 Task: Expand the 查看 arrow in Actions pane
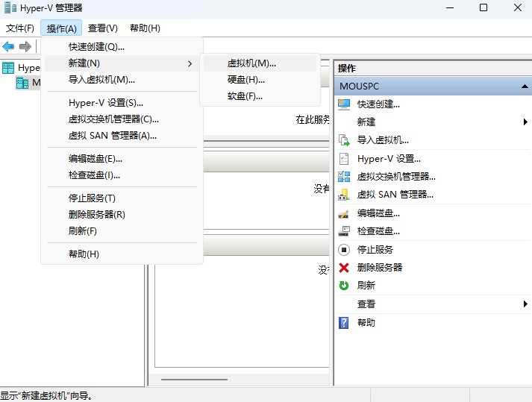[525, 304]
